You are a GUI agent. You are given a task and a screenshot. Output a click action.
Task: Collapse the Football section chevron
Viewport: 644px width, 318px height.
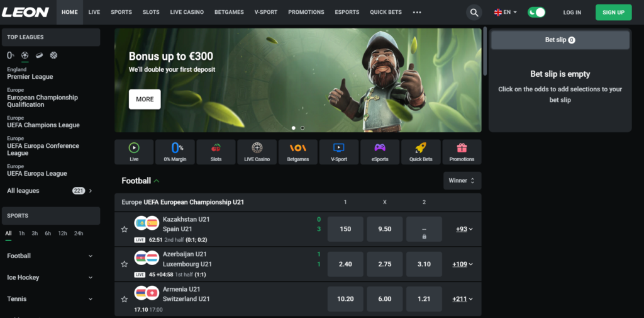coord(157,181)
